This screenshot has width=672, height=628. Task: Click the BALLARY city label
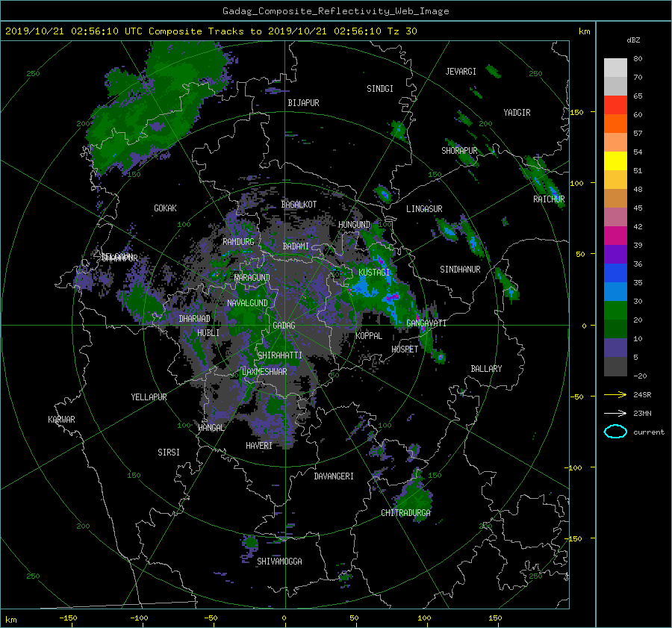486,369
